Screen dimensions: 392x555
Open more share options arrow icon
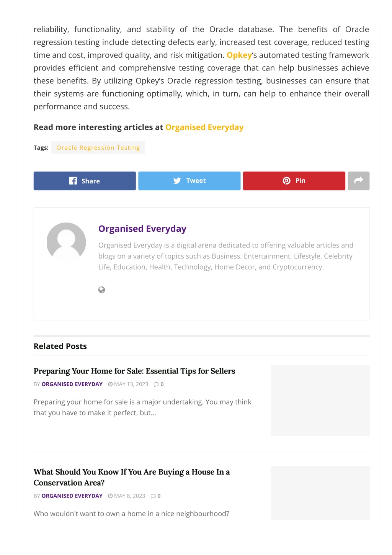[359, 181]
